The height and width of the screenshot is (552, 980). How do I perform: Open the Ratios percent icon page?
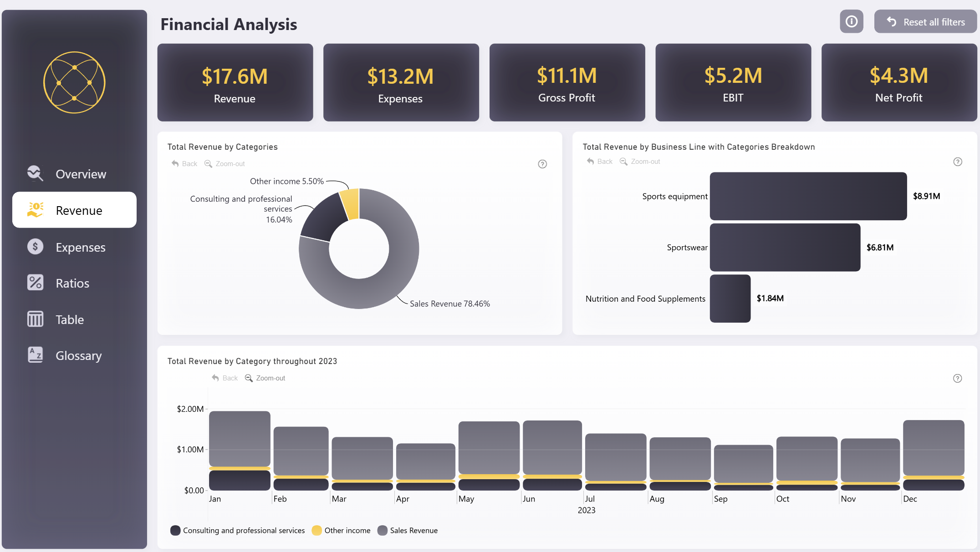click(x=35, y=283)
